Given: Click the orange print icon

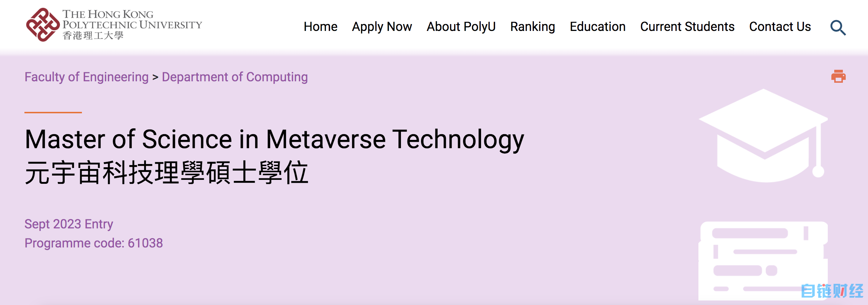Looking at the screenshot, I should coord(838,76).
